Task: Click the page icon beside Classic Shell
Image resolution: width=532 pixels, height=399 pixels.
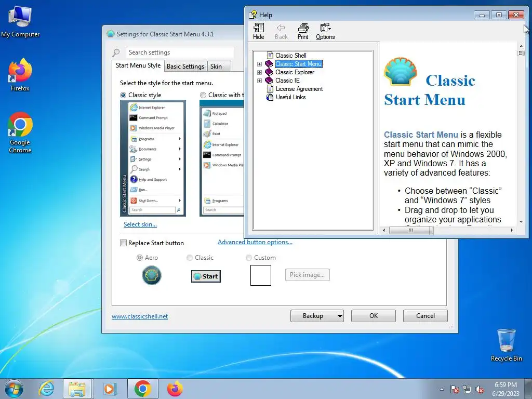Action: tap(270, 55)
